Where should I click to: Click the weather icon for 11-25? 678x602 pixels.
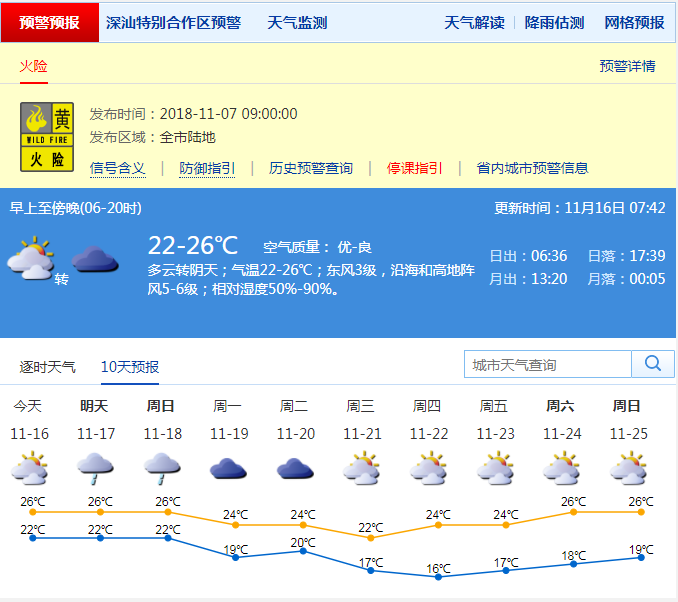(x=628, y=468)
